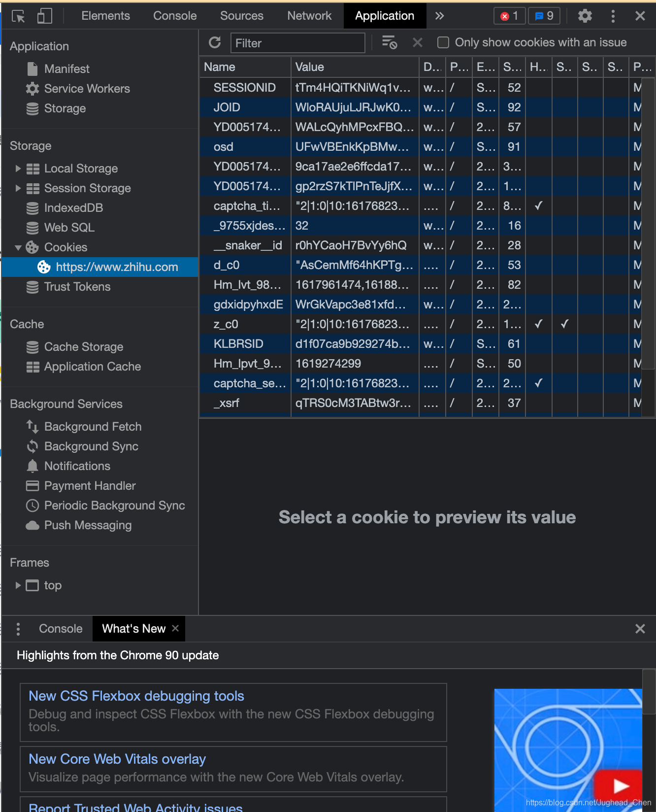This screenshot has width=656, height=812.
Task: Toggle the device toolbar icon
Action: 44,16
